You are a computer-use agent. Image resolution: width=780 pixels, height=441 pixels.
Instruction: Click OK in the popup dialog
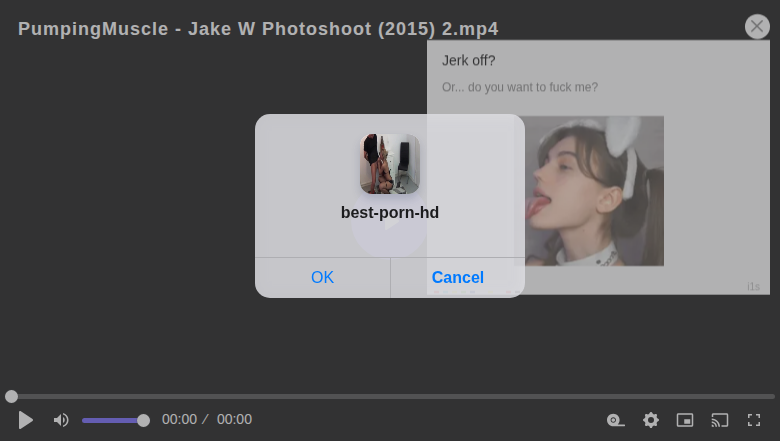click(x=322, y=277)
